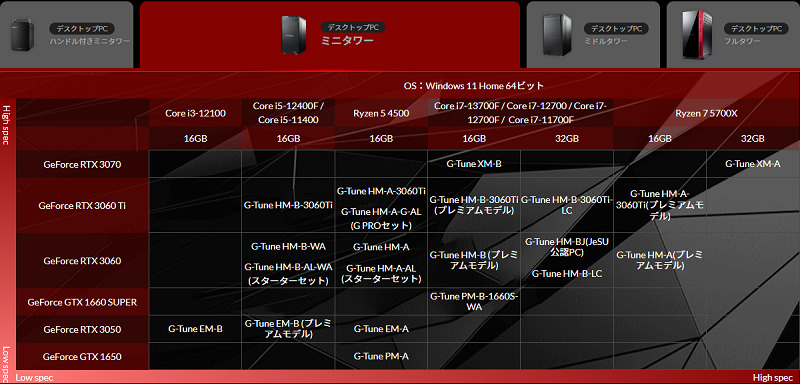Screen dimensions: 800x384
Task: Open the G-Tune XM-B model link
Action: click(x=474, y=164)
